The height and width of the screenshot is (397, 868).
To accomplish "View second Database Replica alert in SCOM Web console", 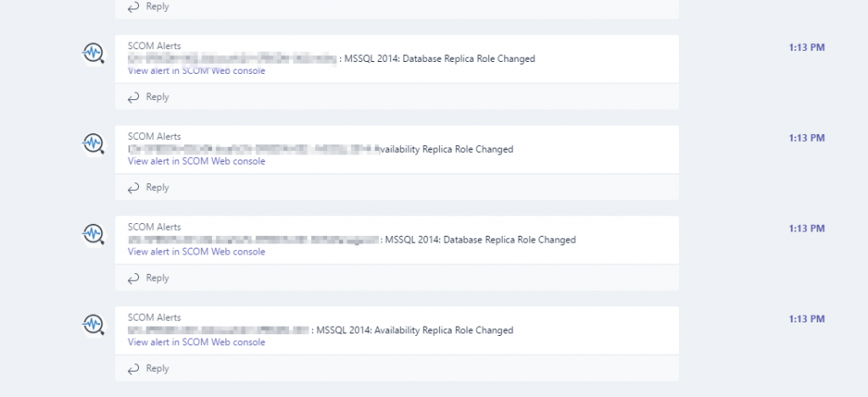I will pyautogui.click(x=197, y=251).
